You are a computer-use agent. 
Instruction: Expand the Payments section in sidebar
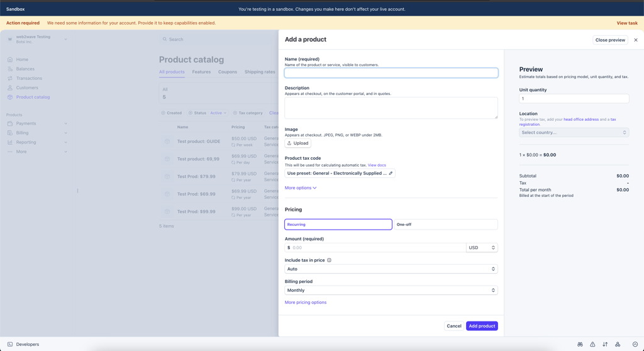tap(65, 123)
